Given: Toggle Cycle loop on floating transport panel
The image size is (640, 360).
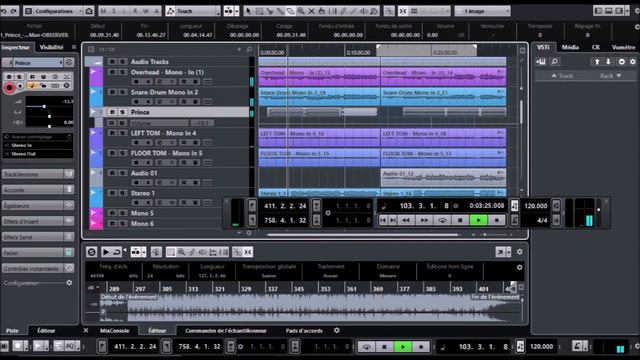Looking at the screenshot, I should point(442,220).
